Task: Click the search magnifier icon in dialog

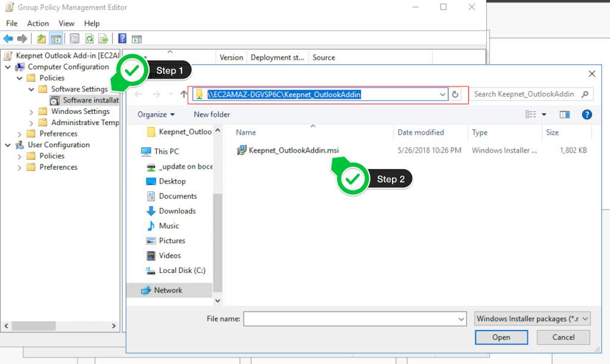Action: coord(585,94)
